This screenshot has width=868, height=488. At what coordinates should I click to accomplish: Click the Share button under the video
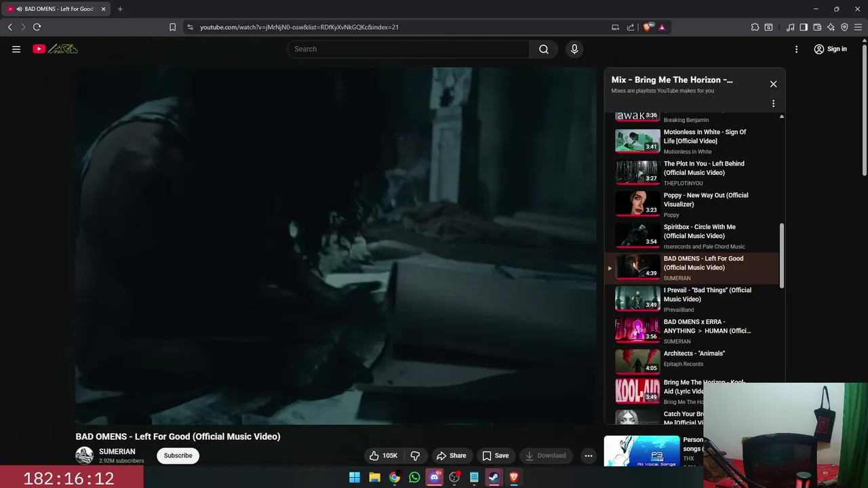[x=452, y=455]
